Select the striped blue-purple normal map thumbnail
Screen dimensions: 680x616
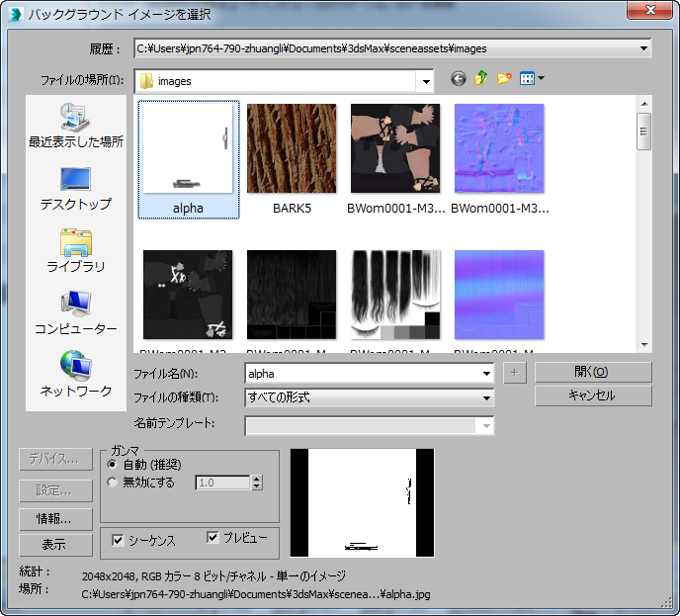tap(499, 295)
